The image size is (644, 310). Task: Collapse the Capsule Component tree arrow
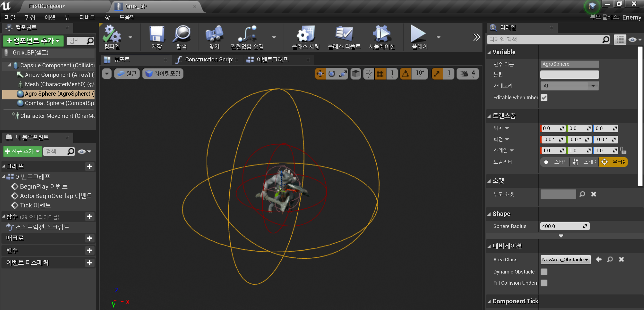click(9, 65)
